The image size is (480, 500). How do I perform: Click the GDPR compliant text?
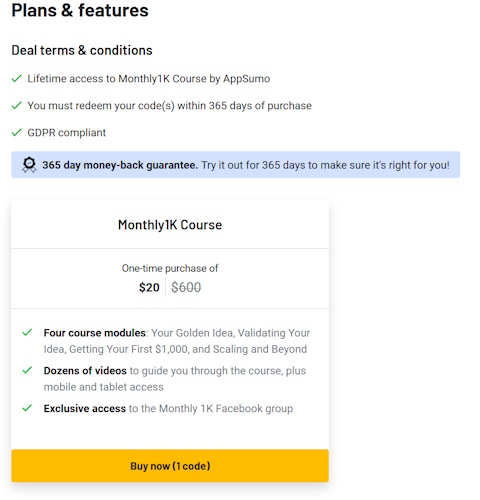(67, 133)
